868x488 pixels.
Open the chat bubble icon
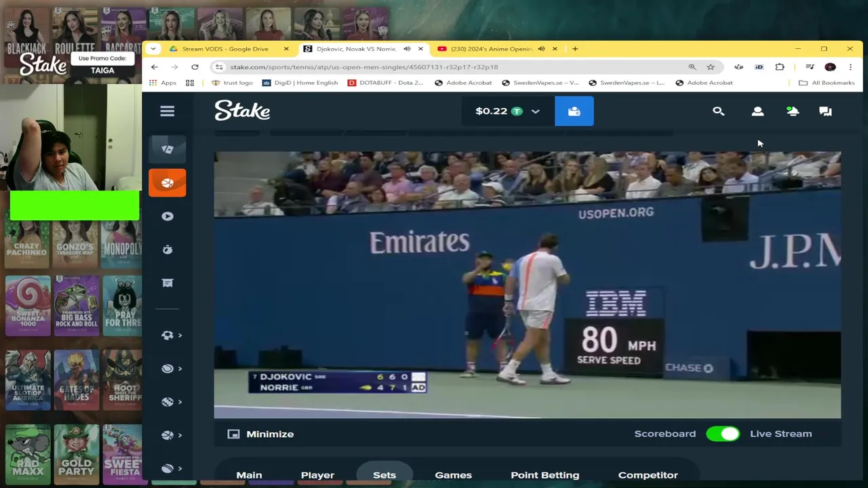pos(825,111)
